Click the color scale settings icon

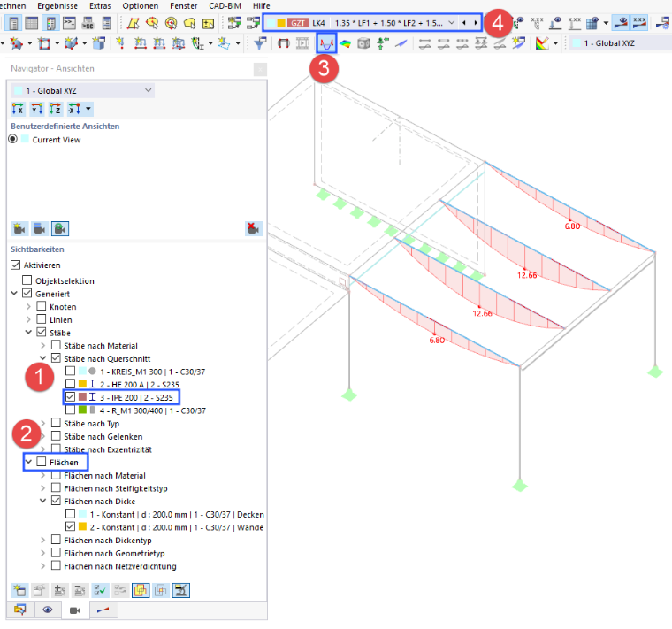[542, 43]
